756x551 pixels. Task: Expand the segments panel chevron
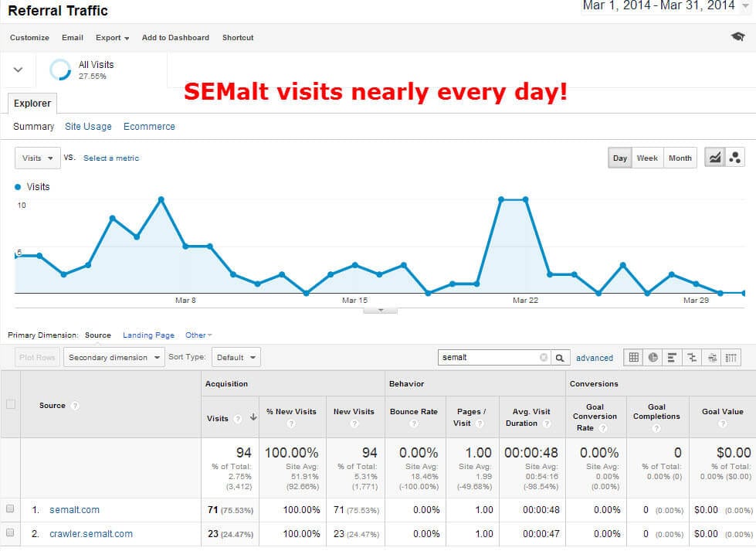18,70
